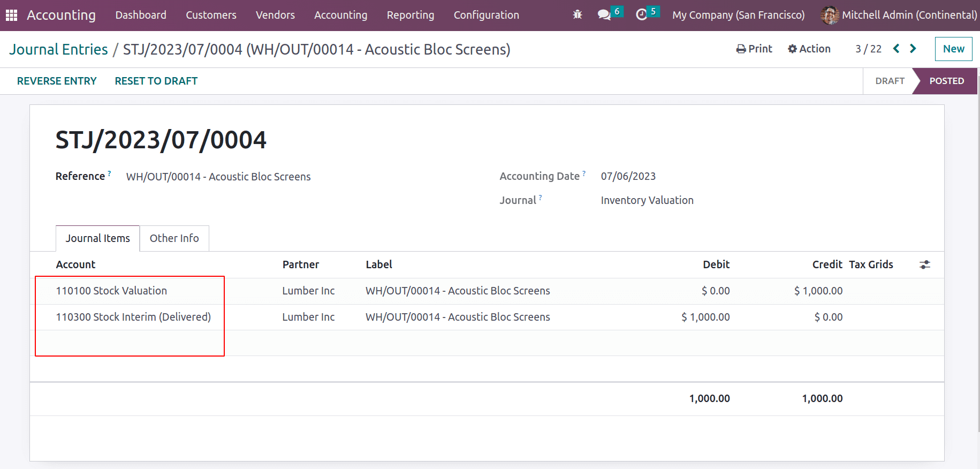Image resolution: width=980 pixels, height=469 pixels.
Task: Select the Draft status stage
Action: click(x=890, y=81)
